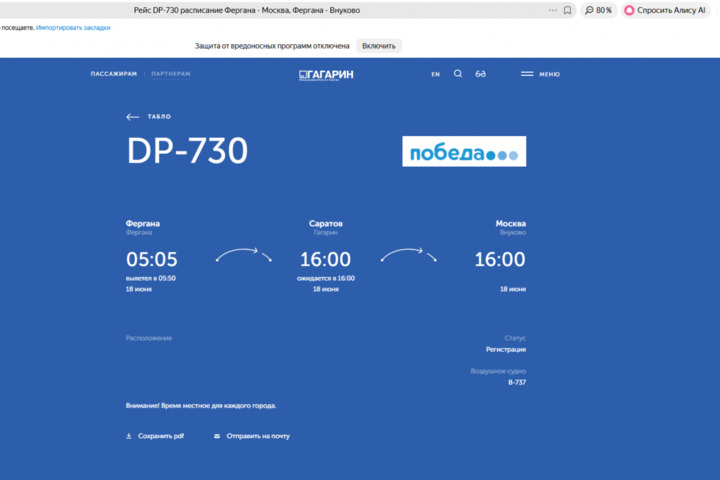Click the Спросить Алису AI button
Viewport: 720px width, 480px height.
(665, 10)
